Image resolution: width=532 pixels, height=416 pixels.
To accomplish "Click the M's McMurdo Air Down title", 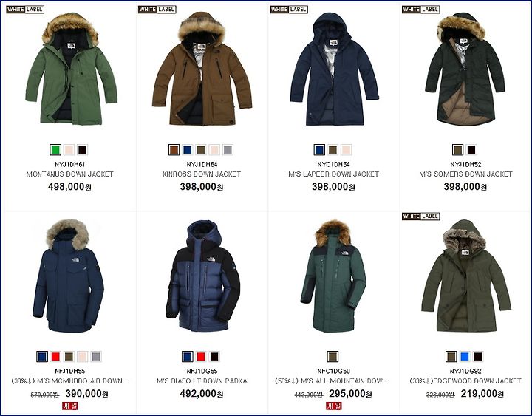I will pos(70,381).
